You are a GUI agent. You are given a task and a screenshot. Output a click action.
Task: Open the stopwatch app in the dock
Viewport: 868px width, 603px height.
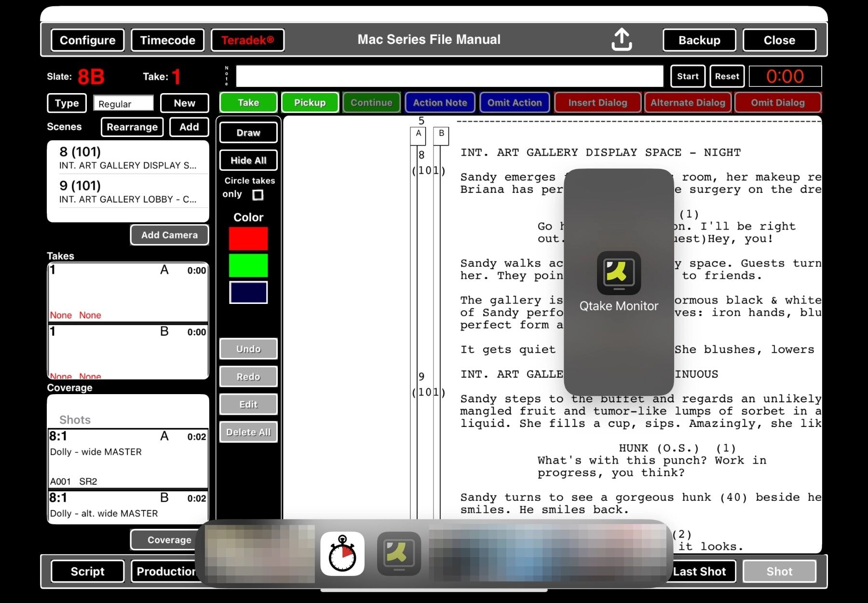[x=342, y=554]
